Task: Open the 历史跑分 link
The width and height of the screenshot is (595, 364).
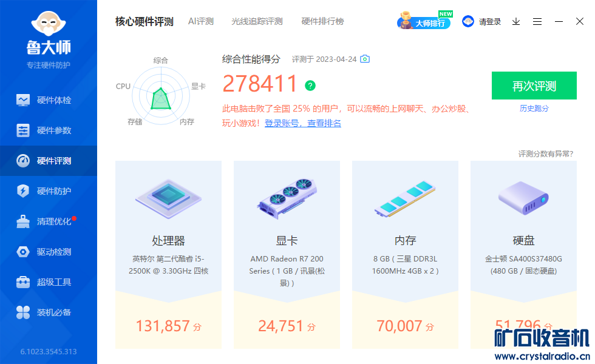Action: (x=534, y=109)
